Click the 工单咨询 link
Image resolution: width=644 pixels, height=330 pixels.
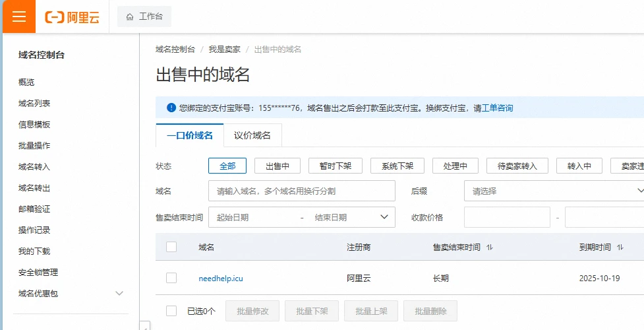tap(498, 108)
